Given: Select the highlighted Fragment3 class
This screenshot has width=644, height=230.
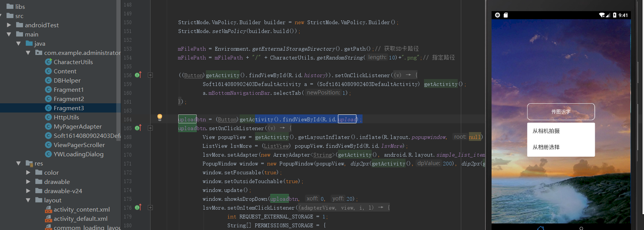Looking at the screenshot, I should [x=69, y=108].
